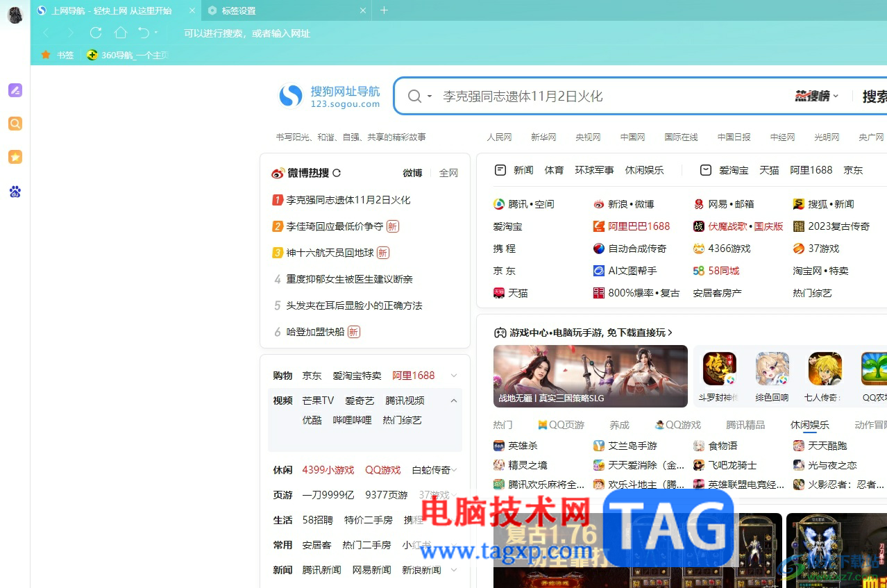Open the favorites star sidebar icon

[x=15, y=157]
